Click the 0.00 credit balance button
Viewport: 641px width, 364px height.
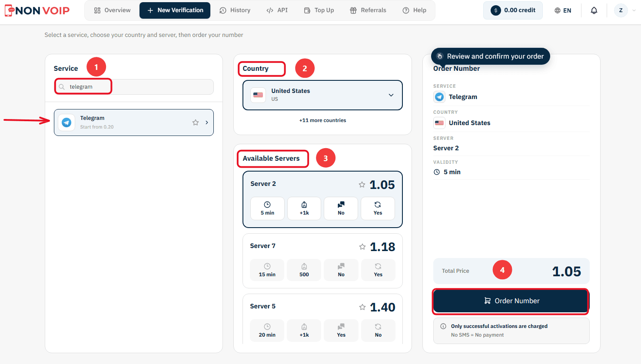point(513,10)
